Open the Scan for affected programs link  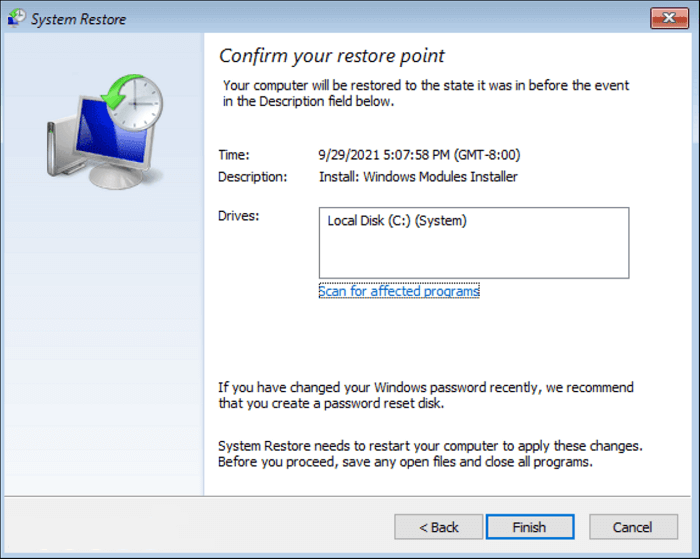(399, 291)
